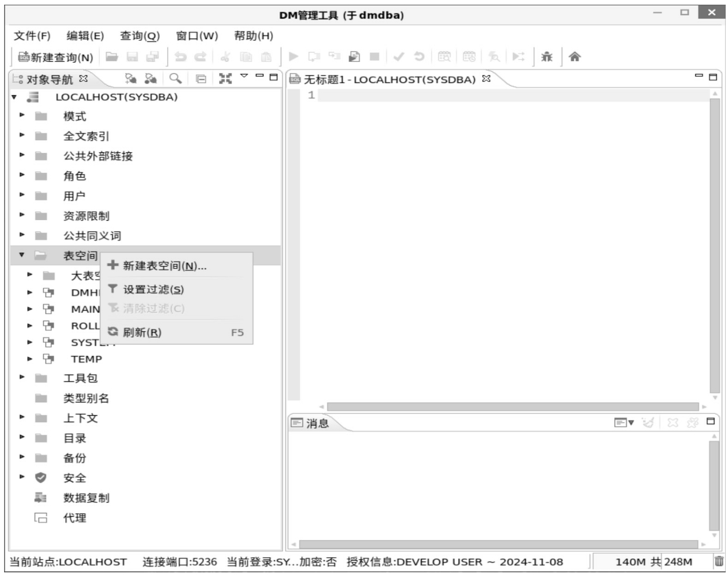This screenshot has width=728, height=577.
Task: Click the debug bug icon in toolbar
Action: [x=546, y=57]
